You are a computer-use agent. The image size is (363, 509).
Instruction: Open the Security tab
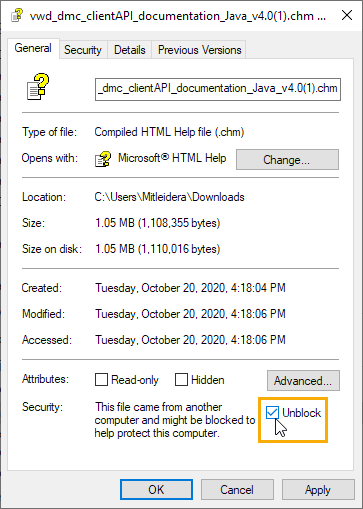[x=83, y=50]
